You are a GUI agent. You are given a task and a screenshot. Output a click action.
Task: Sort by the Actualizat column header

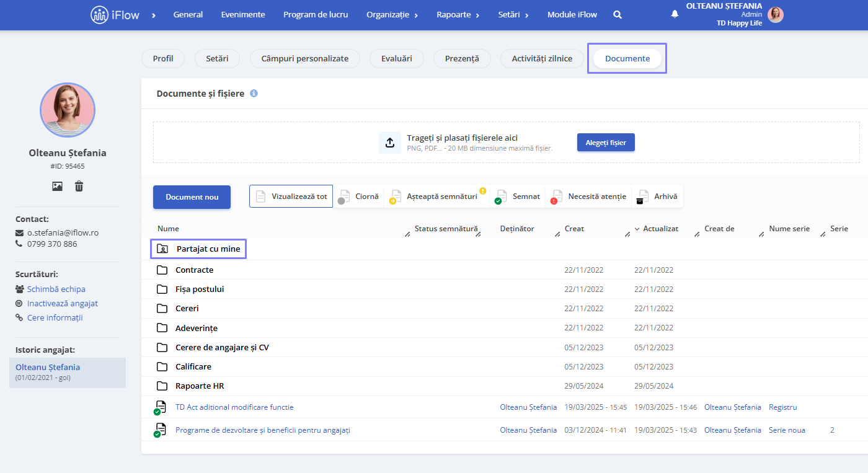tap(660, 229)
